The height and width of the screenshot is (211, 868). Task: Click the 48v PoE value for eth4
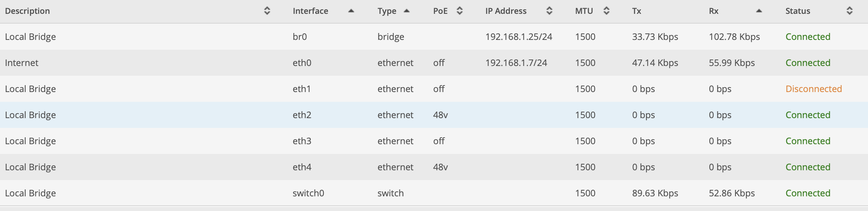[x=441, y=167]
